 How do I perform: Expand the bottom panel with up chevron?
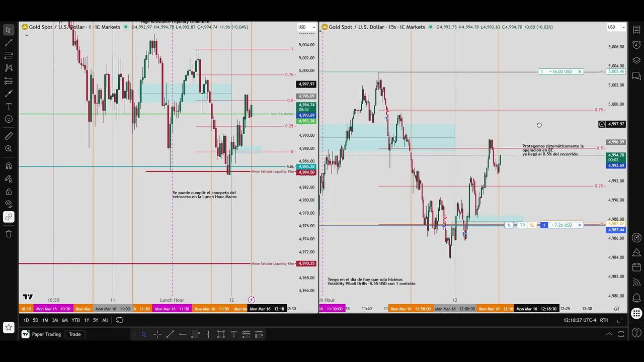(609, 334)
